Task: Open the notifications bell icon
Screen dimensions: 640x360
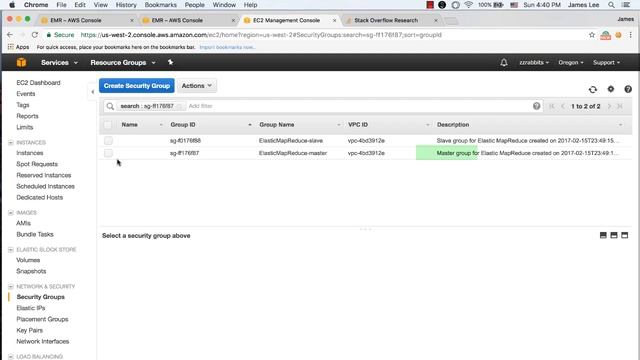Action: tap(504, 62)
